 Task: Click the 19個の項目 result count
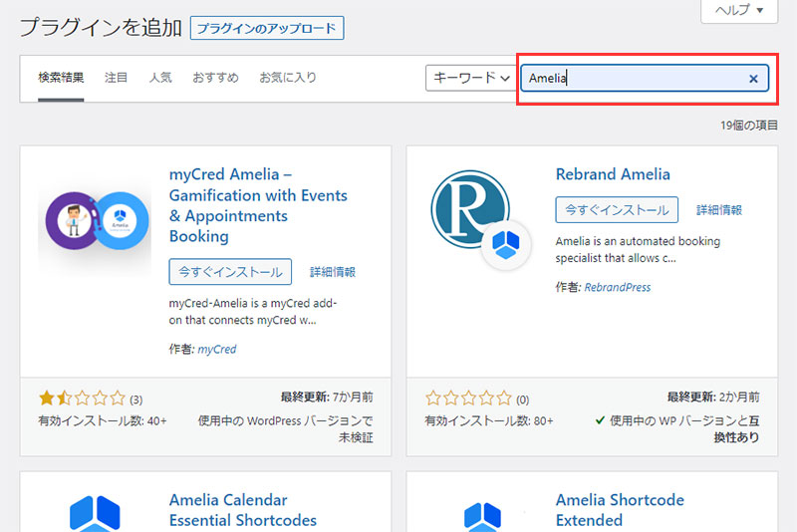point(748,125)
